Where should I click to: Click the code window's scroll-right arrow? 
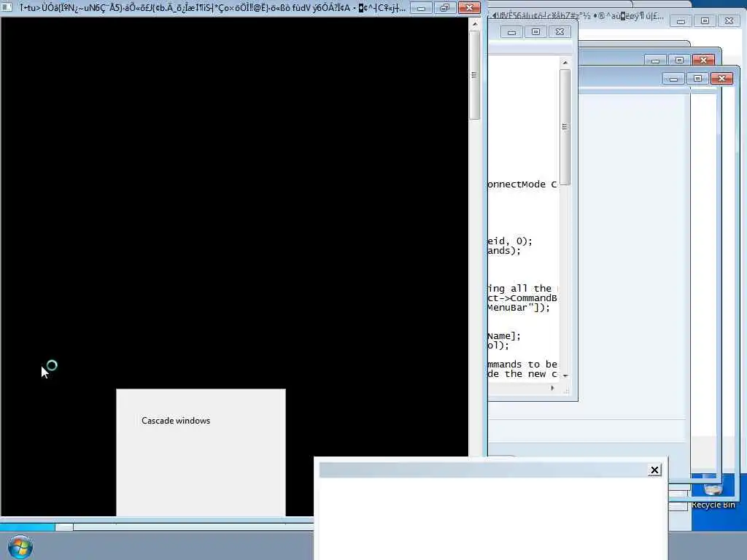[x=553, y=388]
